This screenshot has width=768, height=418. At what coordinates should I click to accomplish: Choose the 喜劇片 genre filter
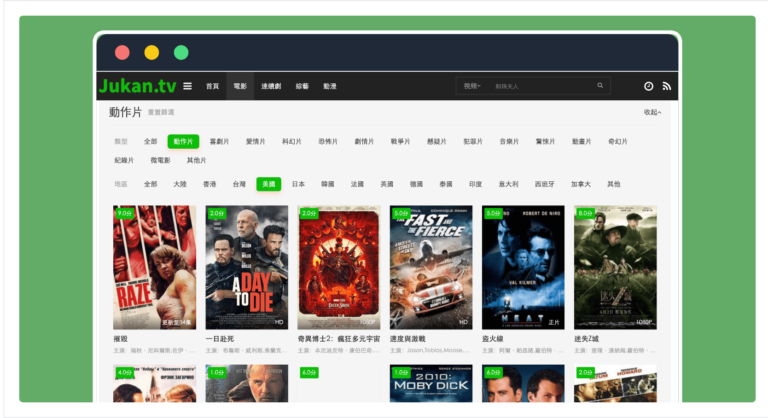219,142
